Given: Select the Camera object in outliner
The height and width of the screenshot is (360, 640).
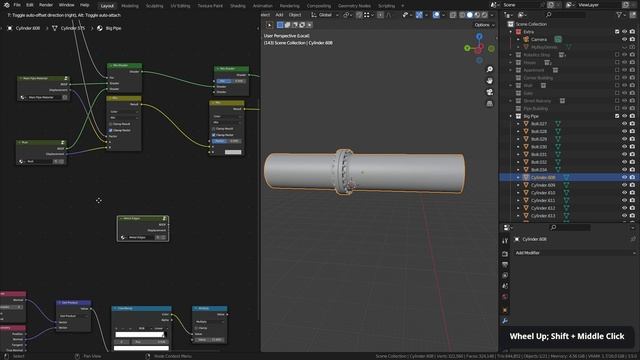Looking at the screenshot, I should pyautogui.click(x=539, y=39).
